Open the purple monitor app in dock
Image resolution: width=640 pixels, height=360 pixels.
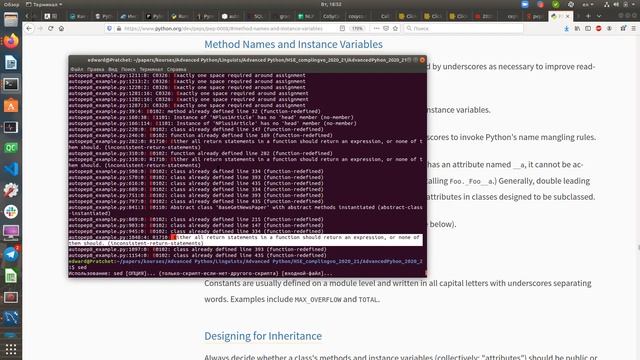click(11, 233)
